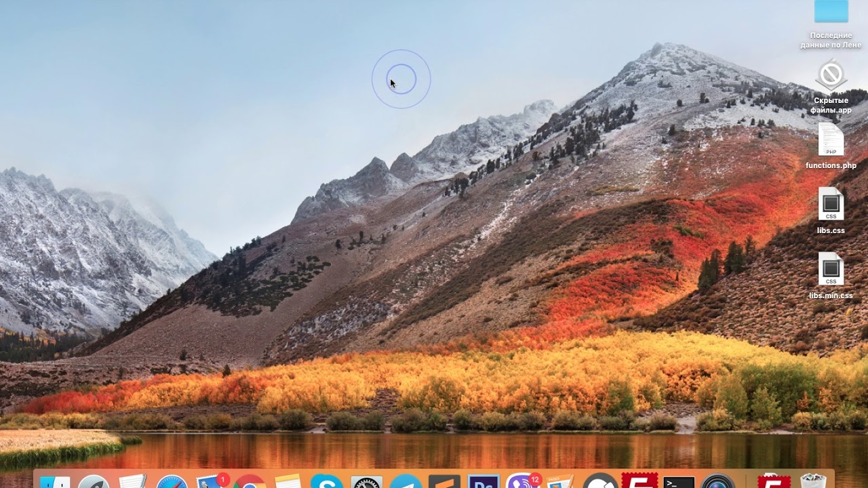
Task: Launch Skype from the Dock
Action: tap(327, 481)
